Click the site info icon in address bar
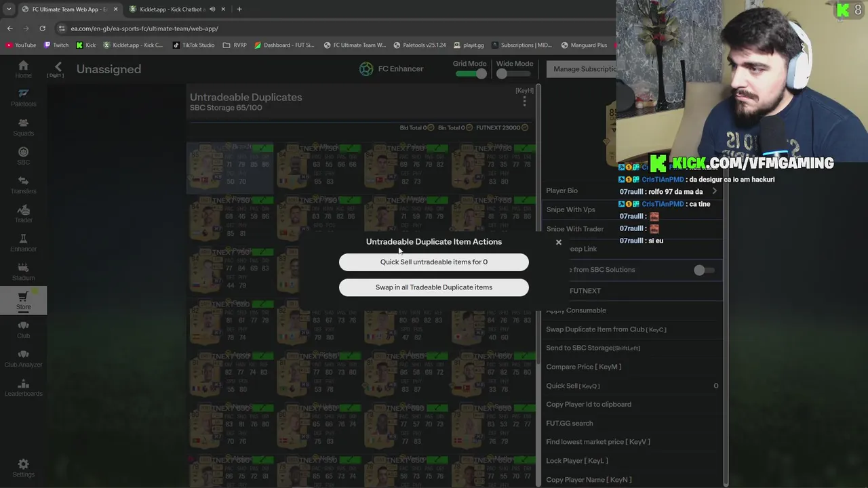 [x=62, y=28]
